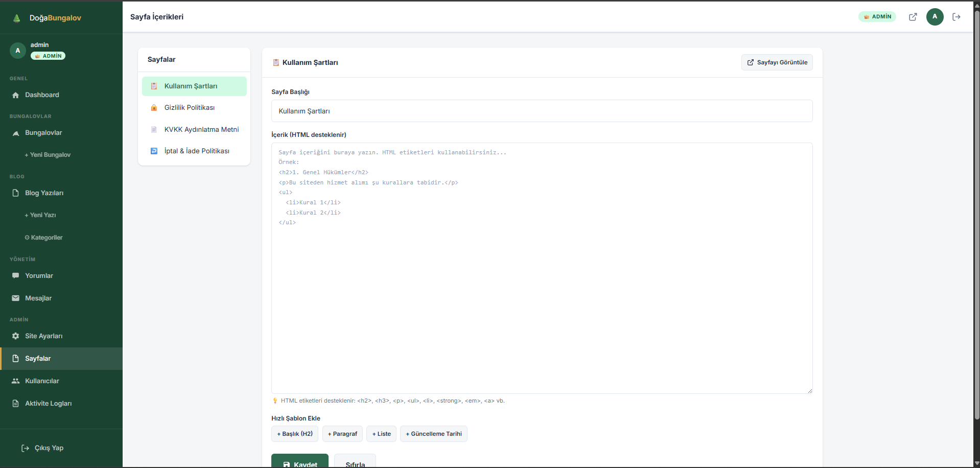Insert a Başlık (H2) template
This screenshot has height=468, width=980.
click(295, 434)
